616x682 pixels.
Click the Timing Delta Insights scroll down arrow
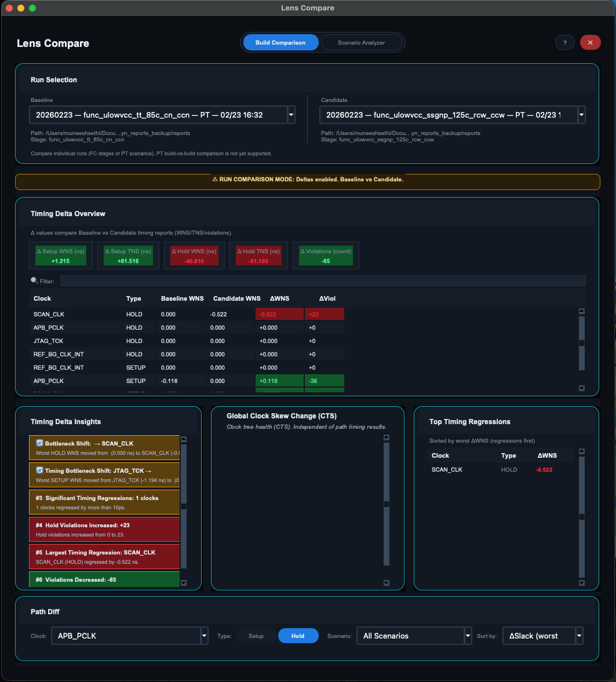pos(184,583)
